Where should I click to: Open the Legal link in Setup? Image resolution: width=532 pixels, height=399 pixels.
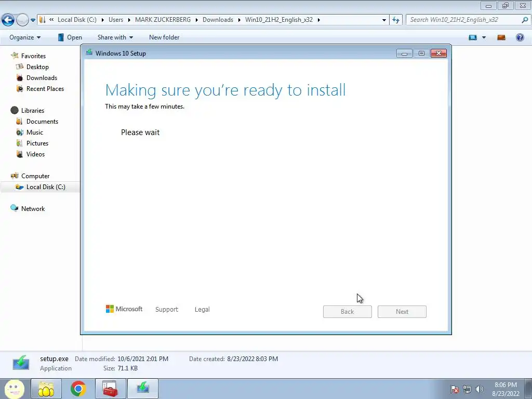coord(202,310)
